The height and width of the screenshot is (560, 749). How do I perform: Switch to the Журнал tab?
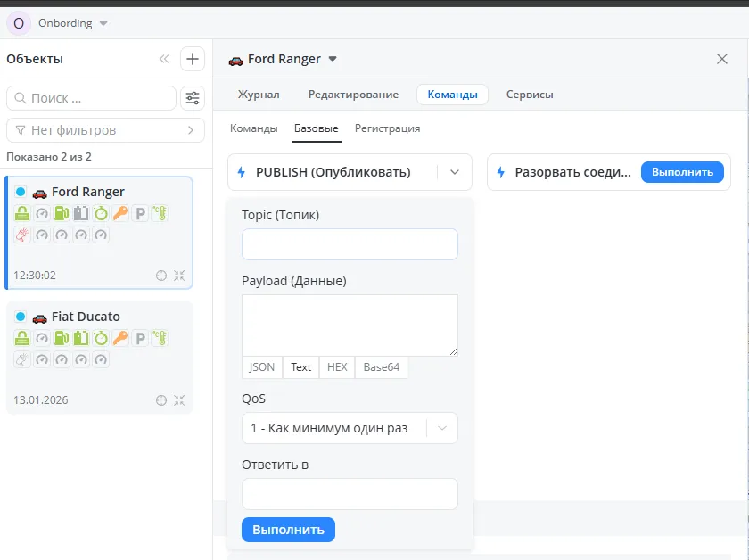pyautogui.click(x=258, y=95)
